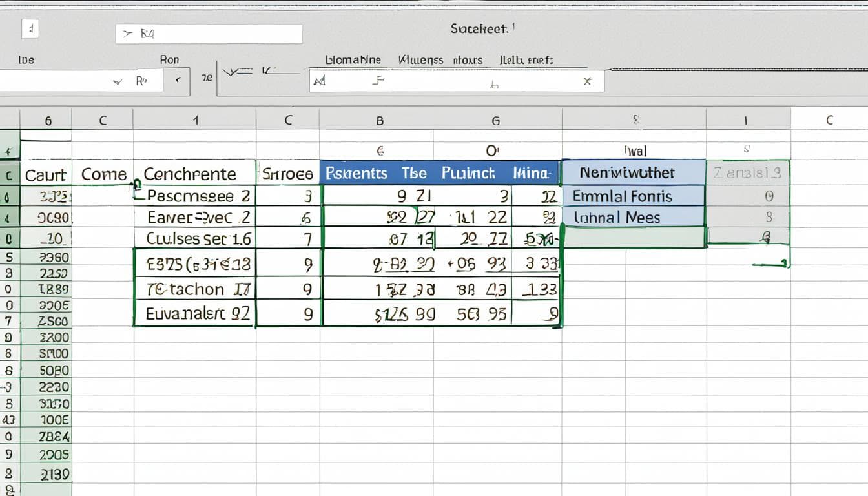Click the application icon in the top-left corner

tap(30, 28)
